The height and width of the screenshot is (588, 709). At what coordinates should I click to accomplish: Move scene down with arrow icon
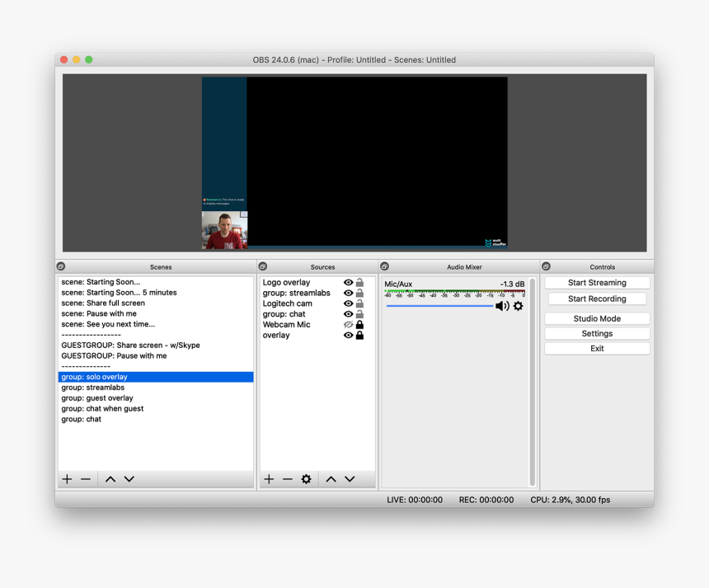click(x=129, y=479)
